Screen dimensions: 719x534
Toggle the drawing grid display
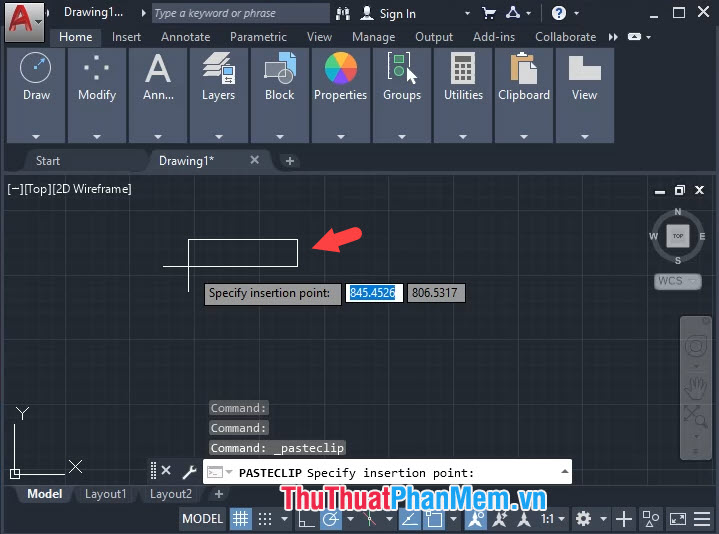point(240,519)
